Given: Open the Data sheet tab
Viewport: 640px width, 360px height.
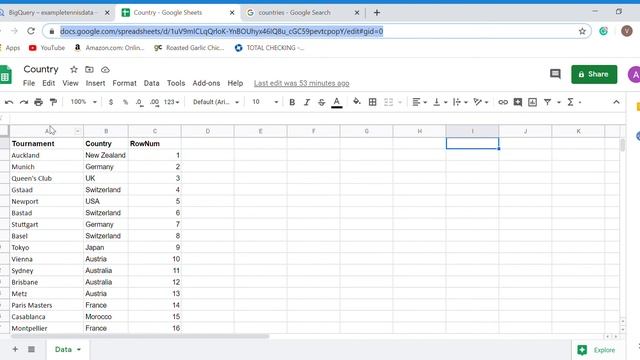Looking at the screenshot, I should 67,349.
